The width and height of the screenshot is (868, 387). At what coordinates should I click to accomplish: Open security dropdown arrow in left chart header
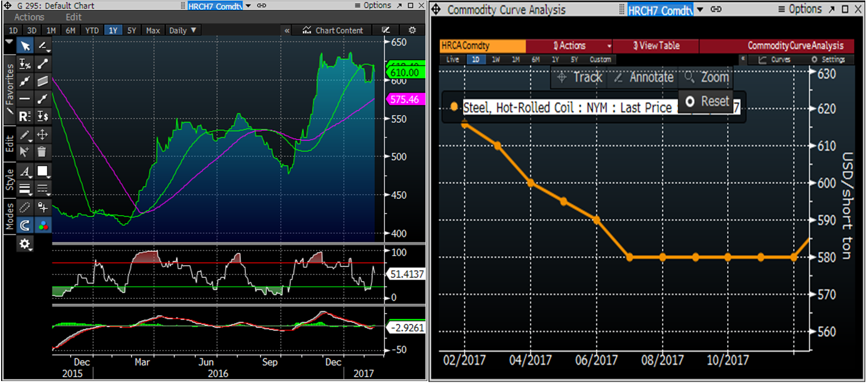tap(249, 5)
